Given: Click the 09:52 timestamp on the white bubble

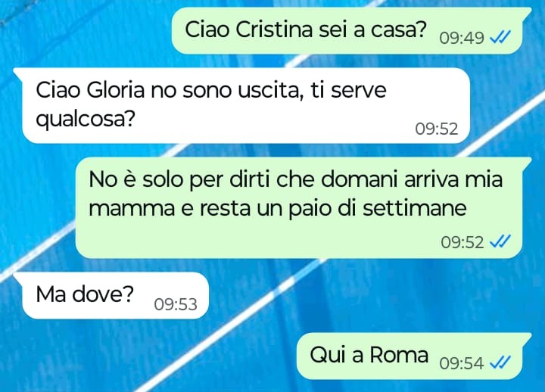Looking at the screenshot, I should point(436,129).
